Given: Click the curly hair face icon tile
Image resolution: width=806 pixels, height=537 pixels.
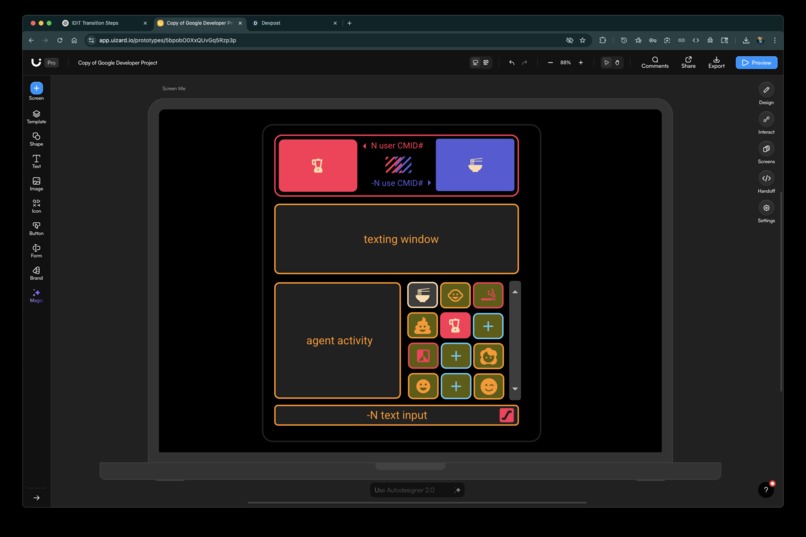Looking at the screenshot, I should click(x=488, y=356).
